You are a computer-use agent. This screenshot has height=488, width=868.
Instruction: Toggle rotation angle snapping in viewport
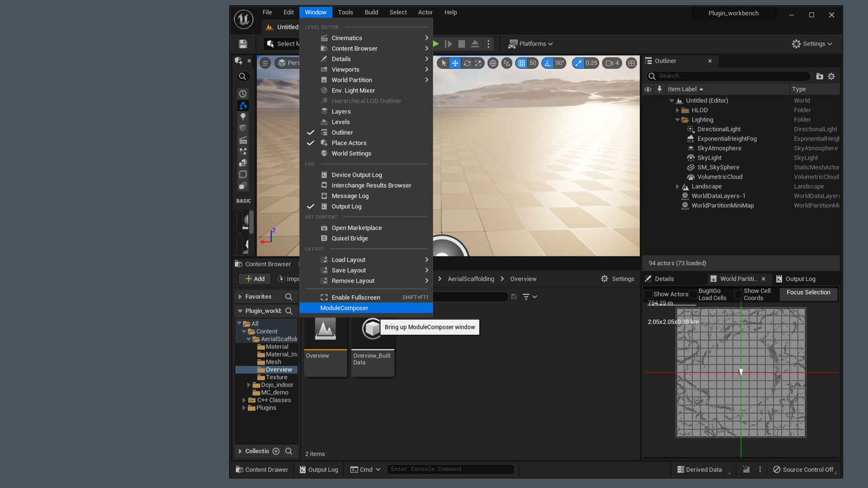tap(548, 63)
